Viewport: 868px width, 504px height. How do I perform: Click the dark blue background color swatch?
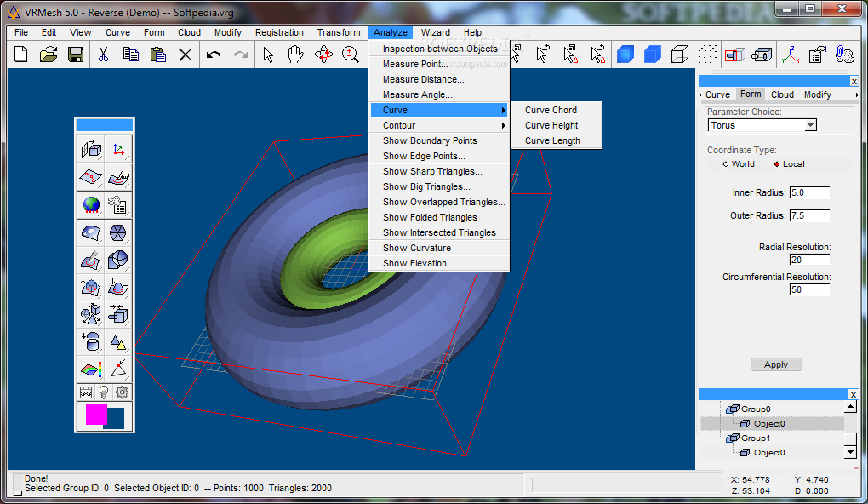[116, 419]
